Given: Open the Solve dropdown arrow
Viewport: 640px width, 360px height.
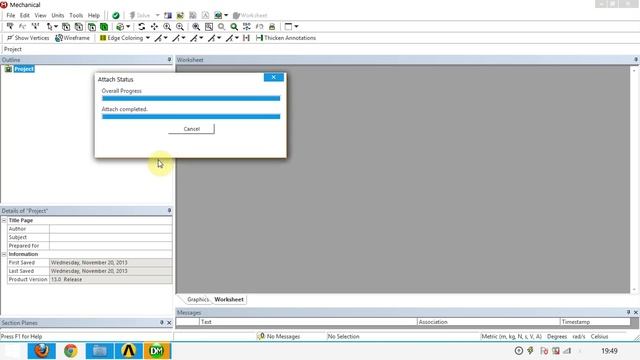Looking at the screenshot, I should point(158,16).
